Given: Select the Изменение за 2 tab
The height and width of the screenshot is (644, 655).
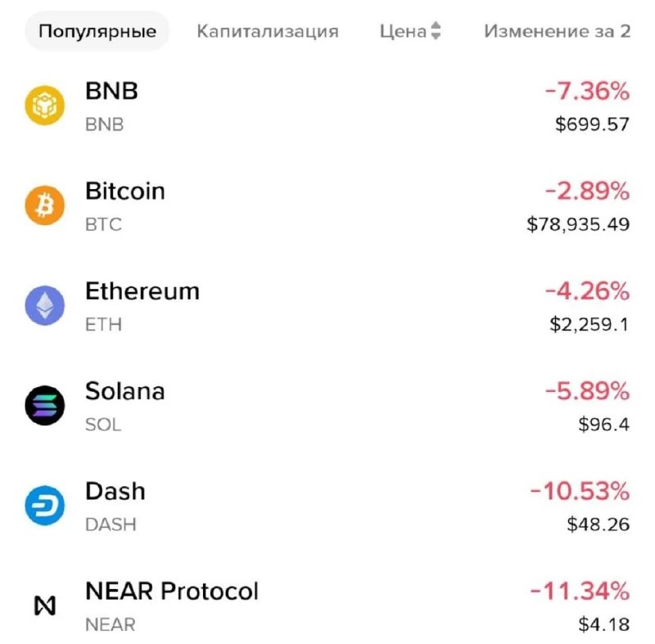Looking at the screenshot, I should 558,31.
